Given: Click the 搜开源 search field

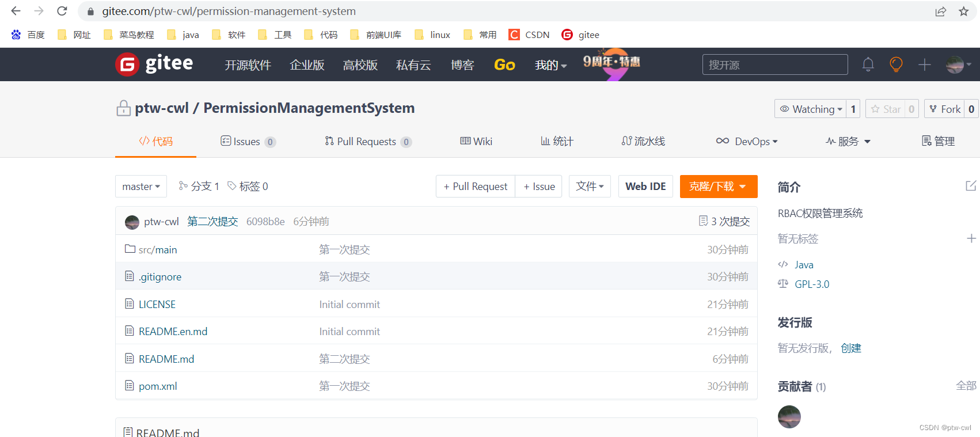Looking at the screenshot, I should click(775, 64).
